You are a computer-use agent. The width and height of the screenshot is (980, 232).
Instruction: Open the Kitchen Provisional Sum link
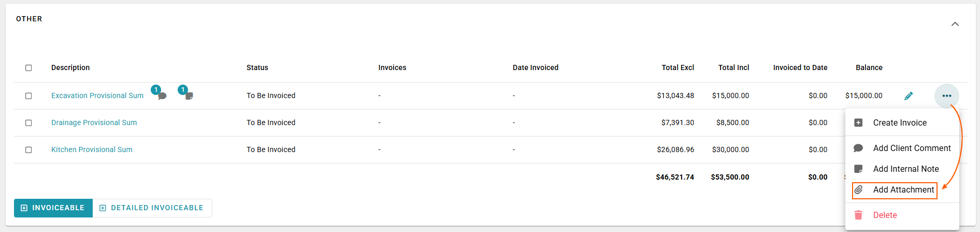click(x=92, y=150)
